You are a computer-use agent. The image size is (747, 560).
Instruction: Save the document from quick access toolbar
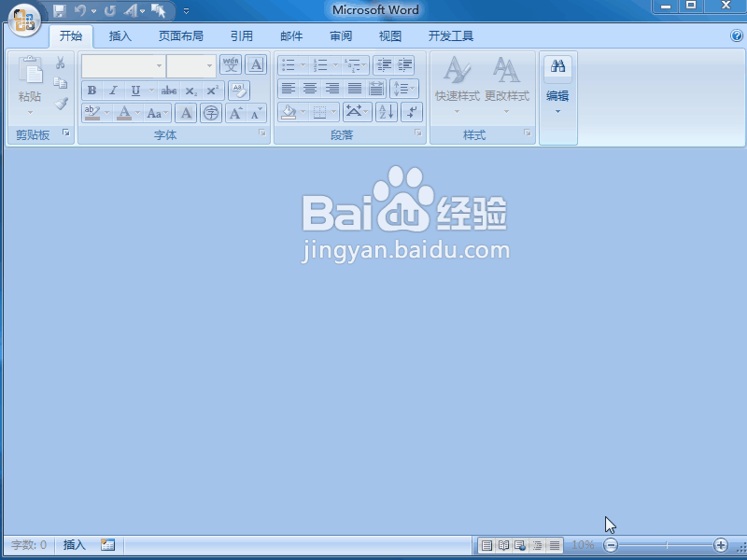[x=59, y=10]
